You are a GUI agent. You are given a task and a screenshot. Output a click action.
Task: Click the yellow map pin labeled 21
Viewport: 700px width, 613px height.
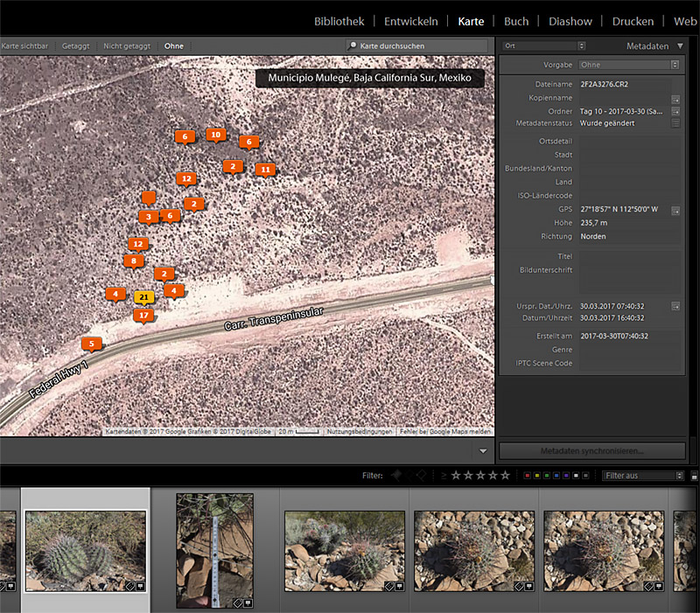click(145, 297)
